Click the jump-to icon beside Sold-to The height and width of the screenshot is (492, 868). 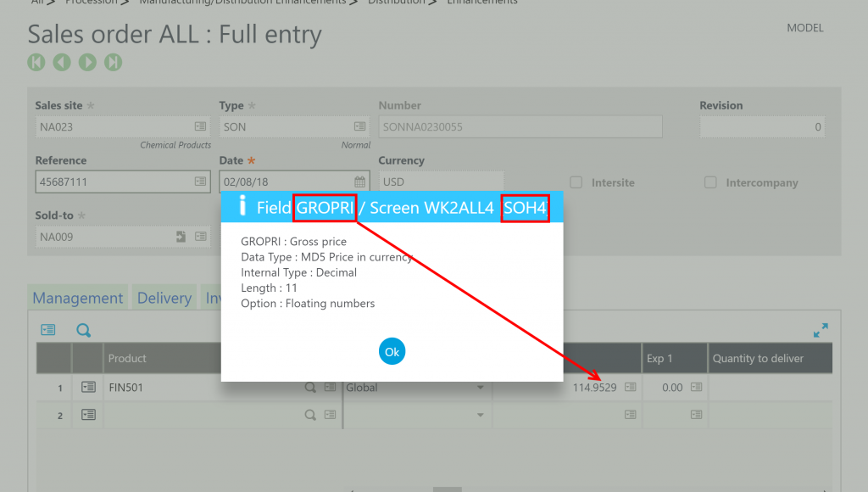click(x=180, y=236)
